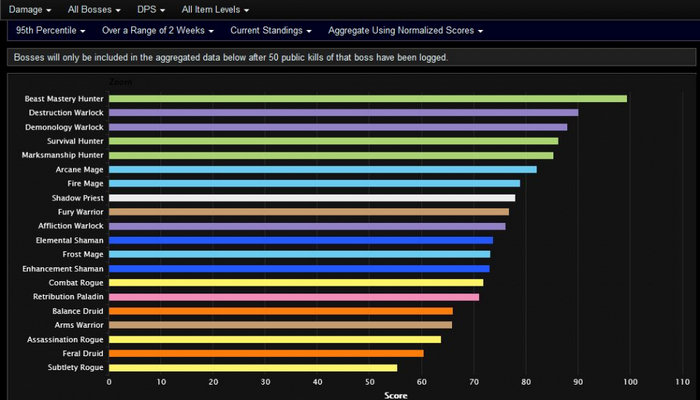Click the Beast Mastery Hunter bar
Screen dimensions: 700x400
point(367,98)
